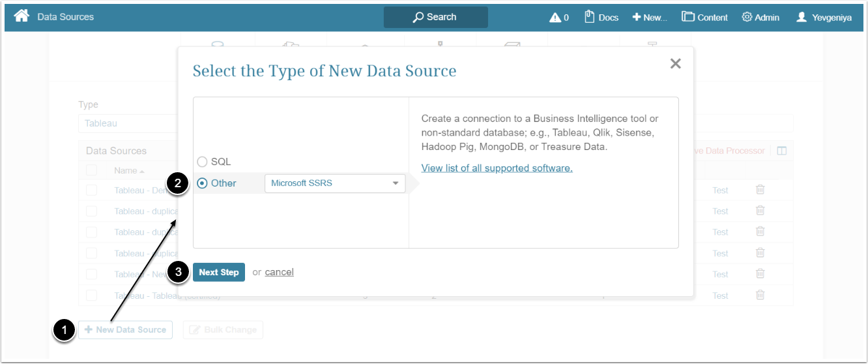
Task: Expand the Microsoft SSRS dropdown
Action: point(334,183)
